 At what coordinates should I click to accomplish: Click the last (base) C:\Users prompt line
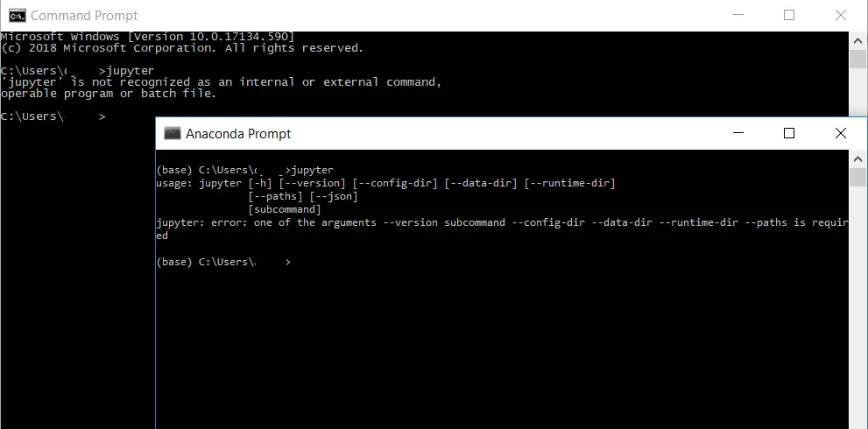(223, 262)
